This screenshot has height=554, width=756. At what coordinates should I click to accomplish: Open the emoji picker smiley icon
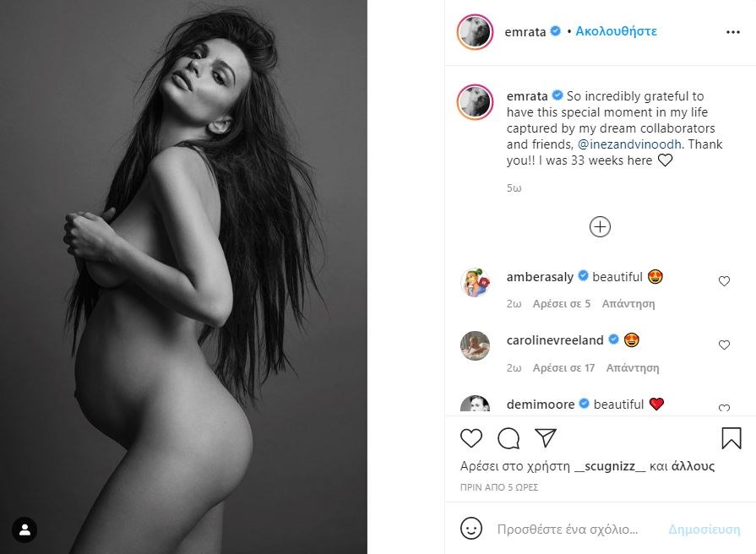click(471, 529)
